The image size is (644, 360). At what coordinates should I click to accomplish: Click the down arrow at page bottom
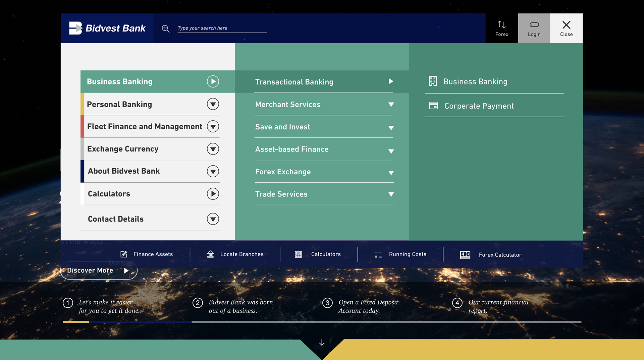(322, 342)
